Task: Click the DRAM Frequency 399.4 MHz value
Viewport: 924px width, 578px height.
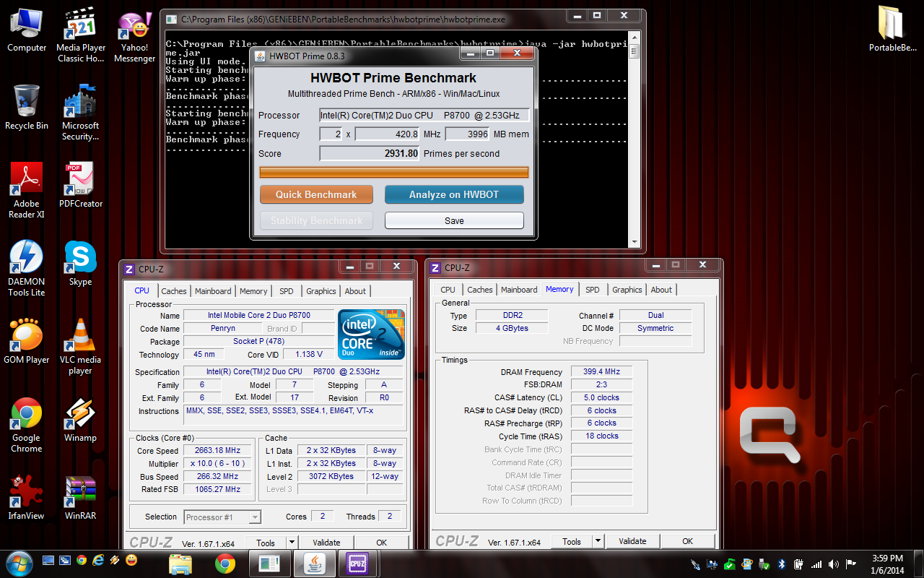Action: point(601,371)
